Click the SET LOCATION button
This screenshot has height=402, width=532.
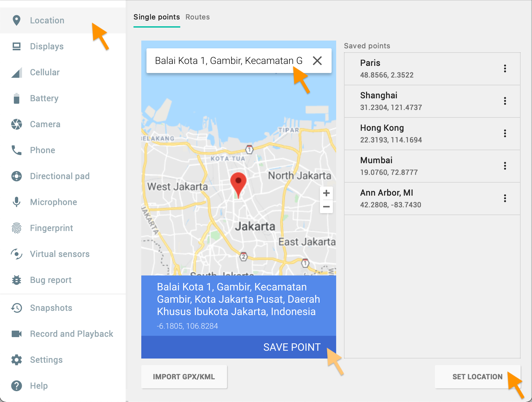point(477,377)
